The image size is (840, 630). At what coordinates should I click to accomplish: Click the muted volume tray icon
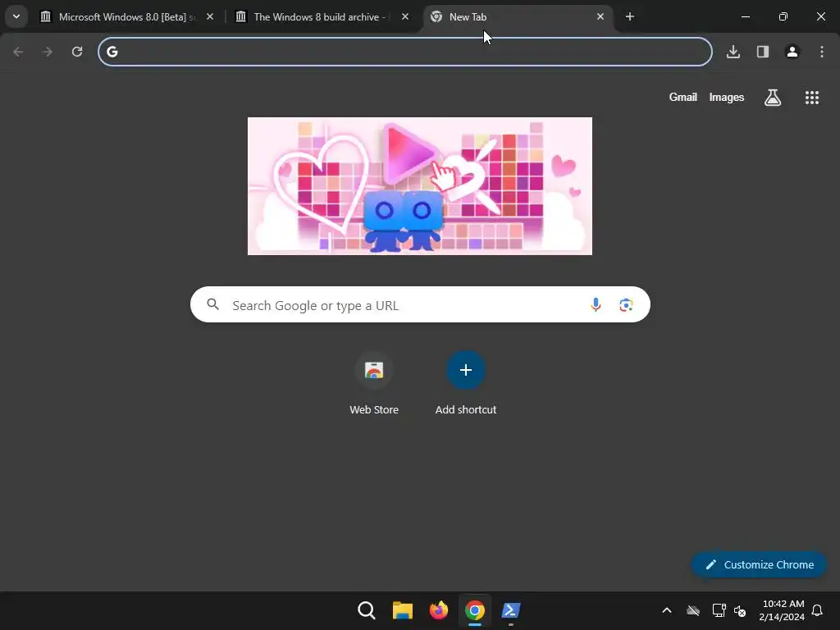740,610
